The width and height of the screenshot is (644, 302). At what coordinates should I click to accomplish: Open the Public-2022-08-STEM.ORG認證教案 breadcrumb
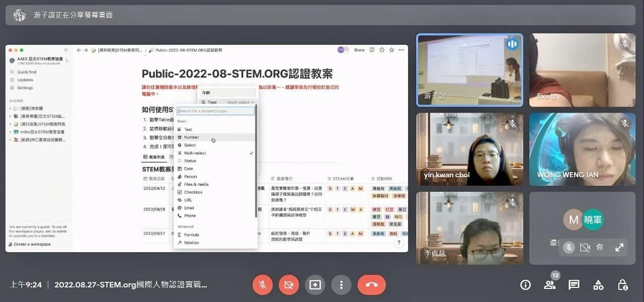(186, 50)
